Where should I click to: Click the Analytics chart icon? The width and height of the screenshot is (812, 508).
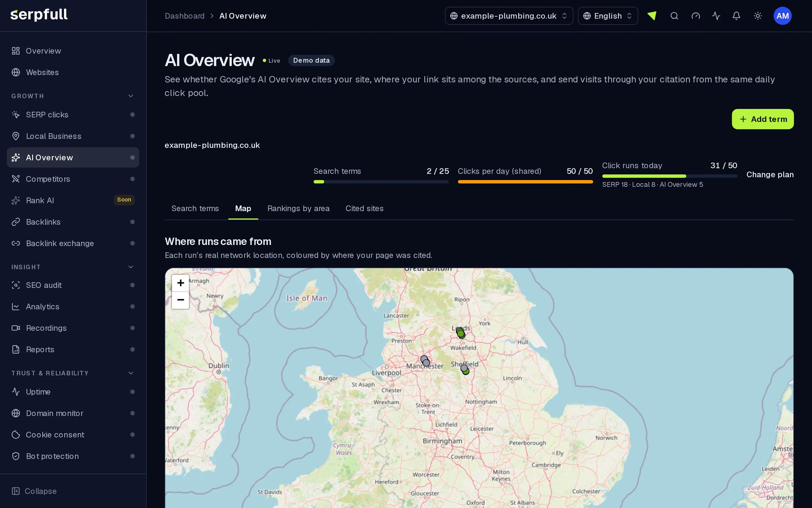[16, 307]
